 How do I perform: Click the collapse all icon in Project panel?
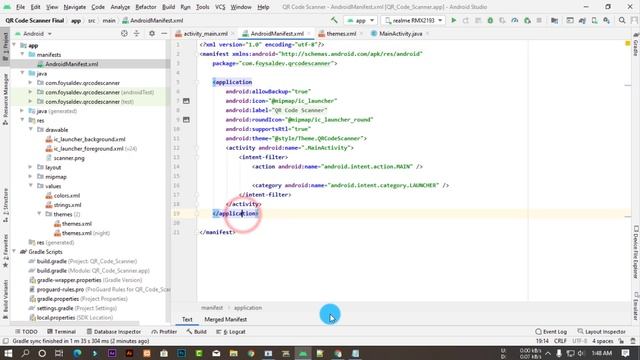point(136,33)
